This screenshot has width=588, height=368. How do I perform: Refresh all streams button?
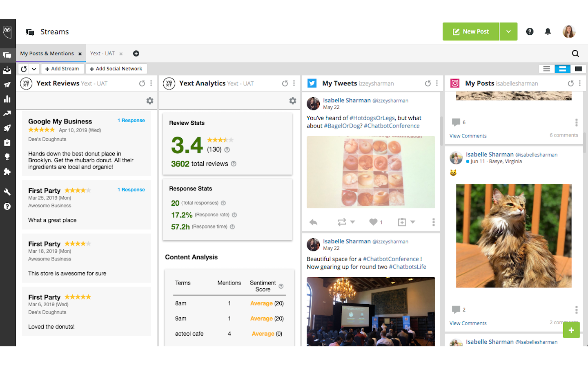[x=24, y=69]
